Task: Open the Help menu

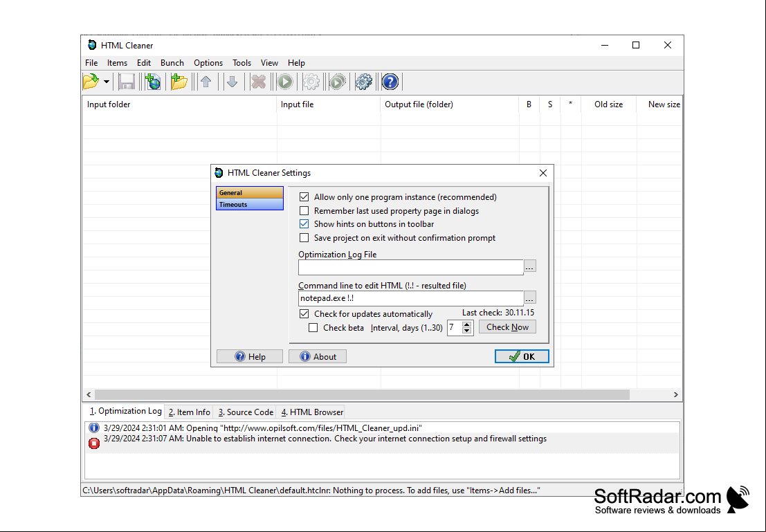Action: coord(296,62)
